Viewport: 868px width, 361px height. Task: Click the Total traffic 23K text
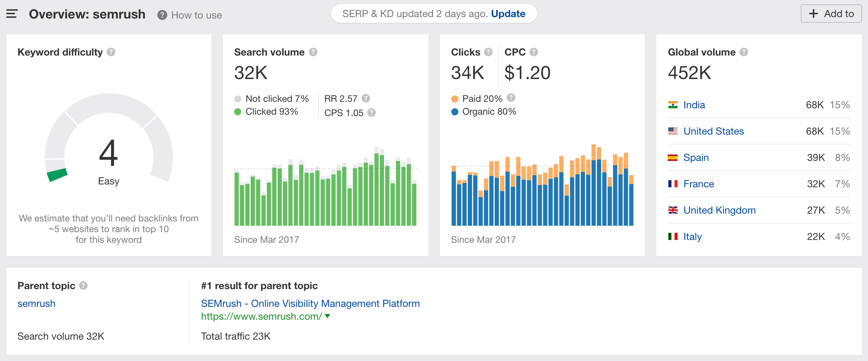click(x=236, y=336)
